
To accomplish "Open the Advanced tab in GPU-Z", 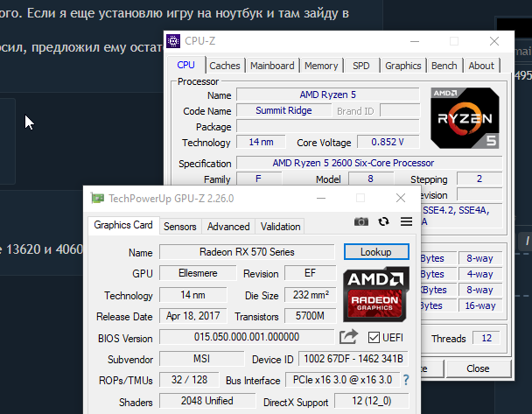I will click(228, 227).
